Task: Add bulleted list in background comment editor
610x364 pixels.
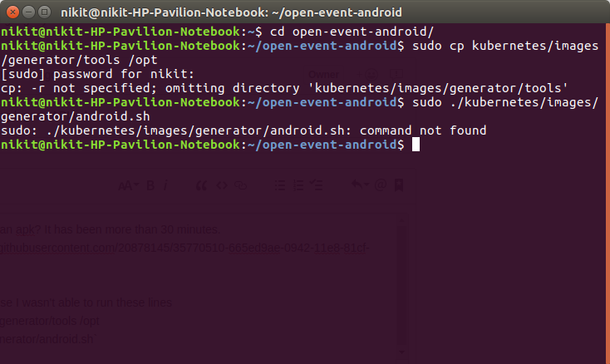Action: [x=280, y=185]
